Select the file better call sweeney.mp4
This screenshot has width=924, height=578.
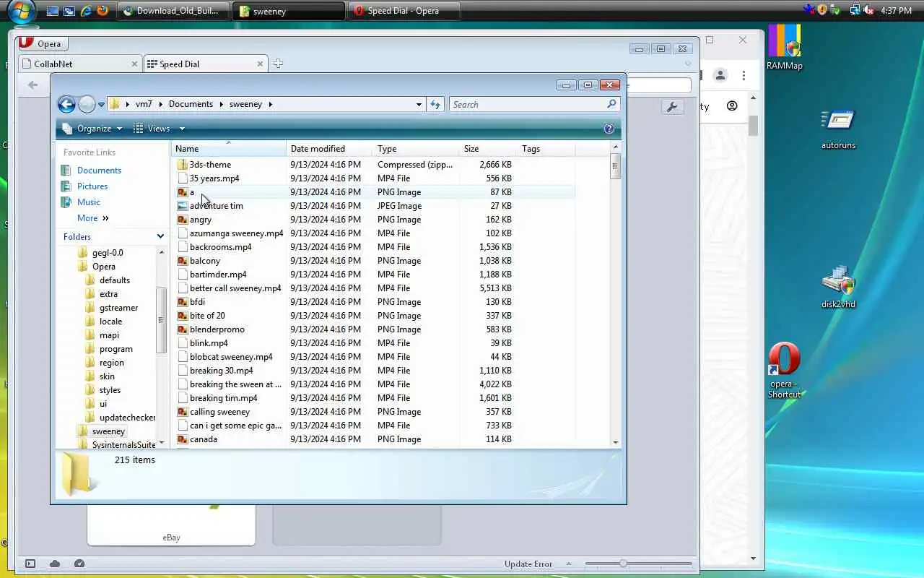pyautogui.click(x=235, y=288)
